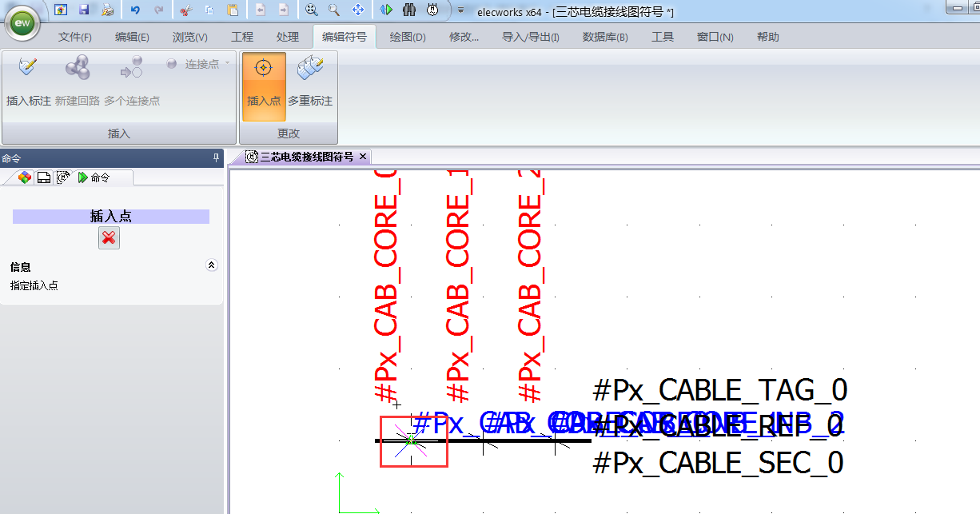Open the 浏览(V) menu

click(190, 37)
